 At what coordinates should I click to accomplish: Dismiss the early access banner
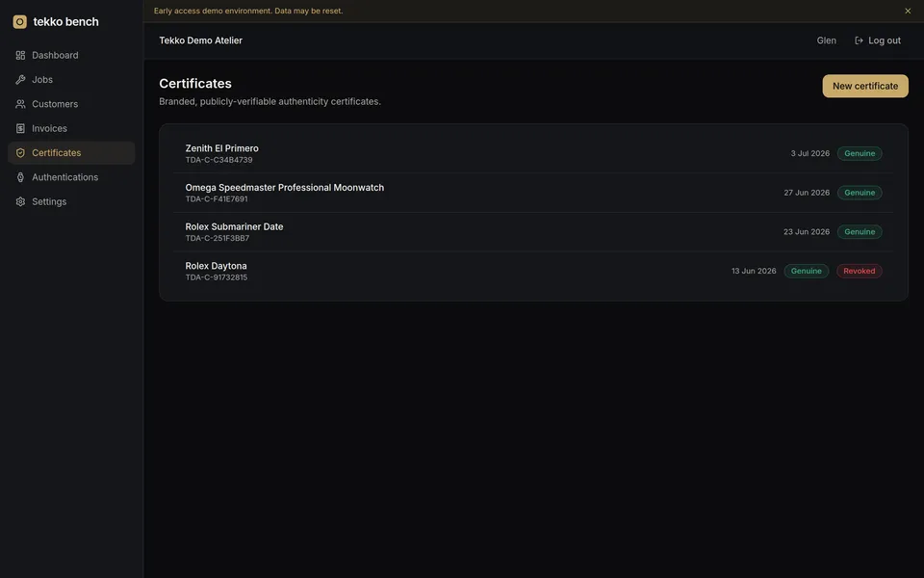[908, 11]
